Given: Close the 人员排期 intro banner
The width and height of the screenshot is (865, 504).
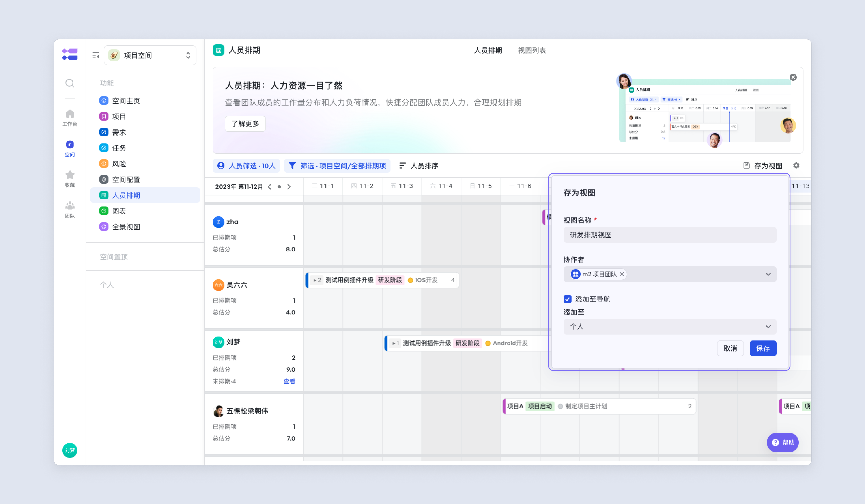Looking at the screenshot, I should click(x=793, y=77).
